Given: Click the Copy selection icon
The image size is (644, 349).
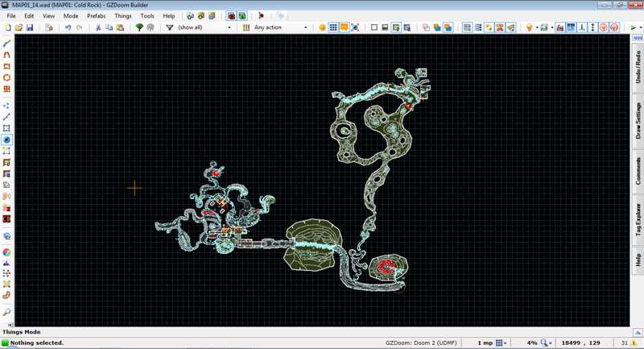Looking at the screenshot, I should tap(109, 27).
